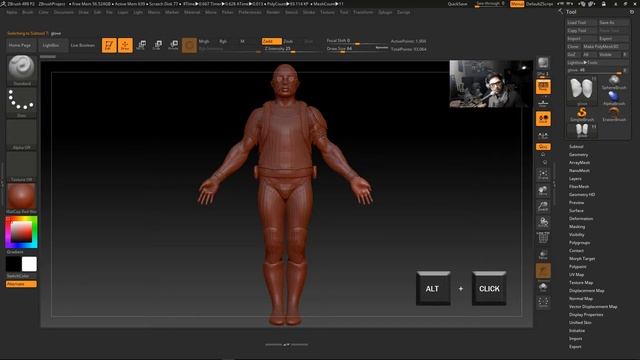Open the Dots stroke type selector
This screenshot has height=360, width=640.
(x=22, y=102)
